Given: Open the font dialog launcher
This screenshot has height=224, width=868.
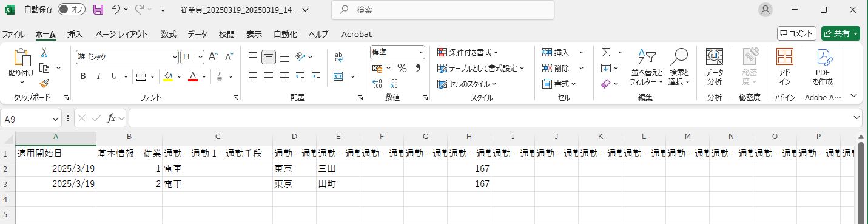Looking at the screenshot, I should 236,97.
